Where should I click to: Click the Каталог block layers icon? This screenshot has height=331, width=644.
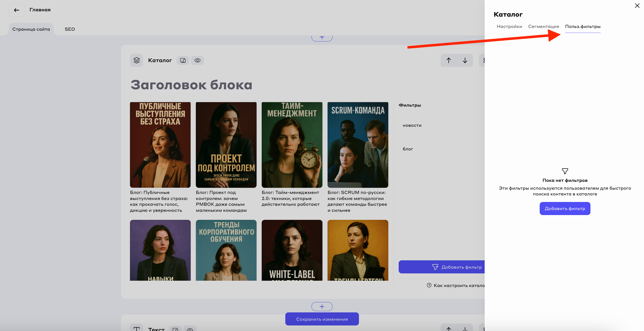(136, 60)
